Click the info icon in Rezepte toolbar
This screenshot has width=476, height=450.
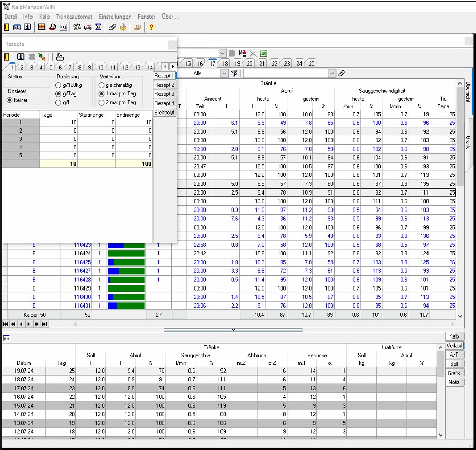coord(21,57)
